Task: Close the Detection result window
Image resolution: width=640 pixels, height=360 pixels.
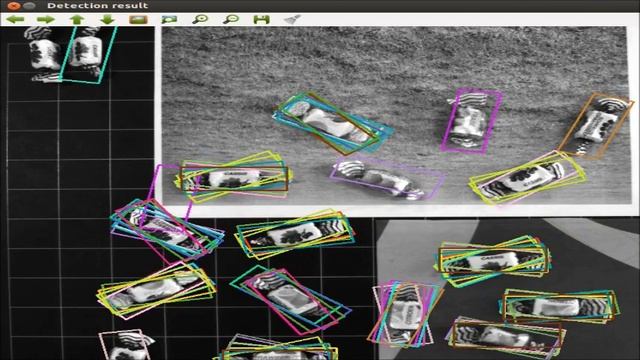Action: click(x=13, y=6)
